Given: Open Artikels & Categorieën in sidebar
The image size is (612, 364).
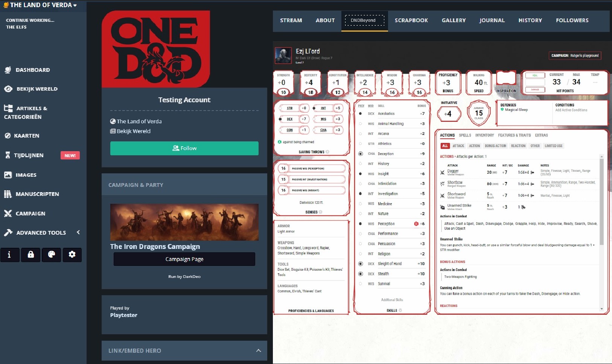Looking at the screenshot, I should tap(26, 112).
